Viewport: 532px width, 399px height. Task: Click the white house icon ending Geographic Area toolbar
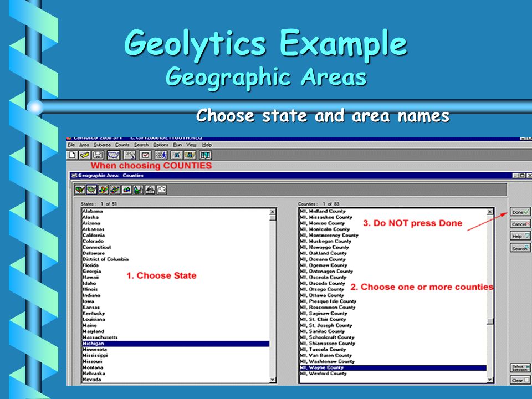(x=162, y=190)
